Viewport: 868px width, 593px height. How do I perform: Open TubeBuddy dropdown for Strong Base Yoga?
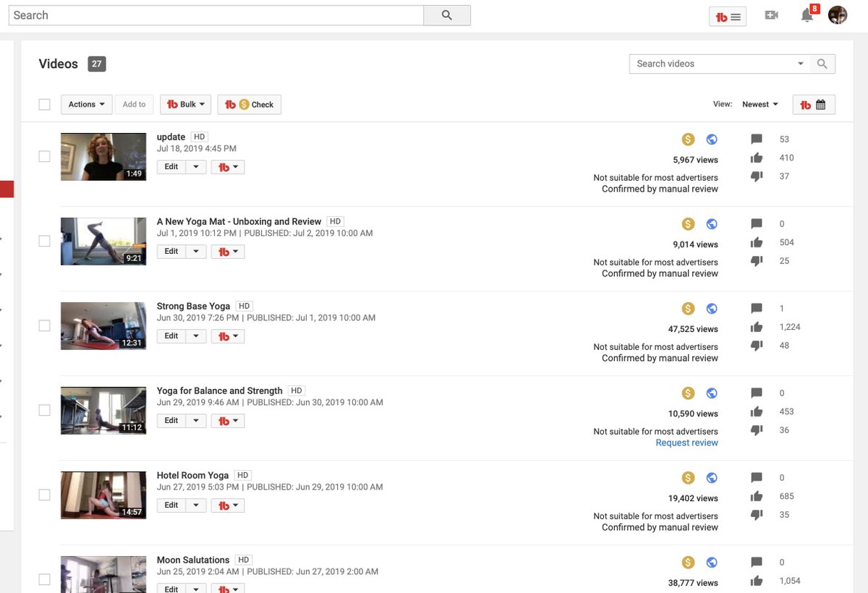coord(228,336)
